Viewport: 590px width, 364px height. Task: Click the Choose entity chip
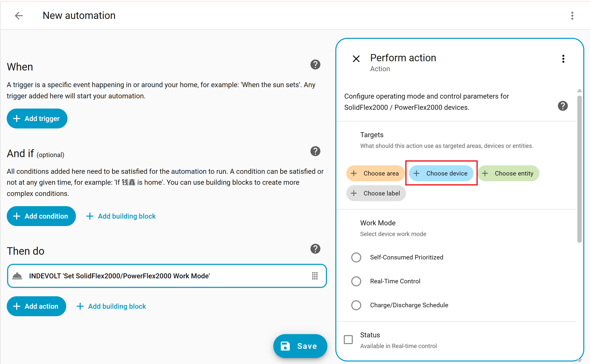(508, 173)
